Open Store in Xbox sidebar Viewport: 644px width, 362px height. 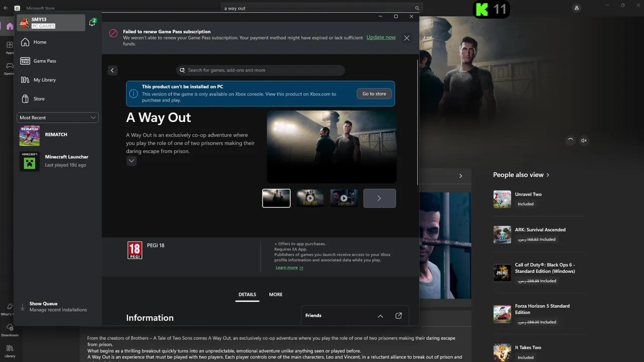point(58,99)
